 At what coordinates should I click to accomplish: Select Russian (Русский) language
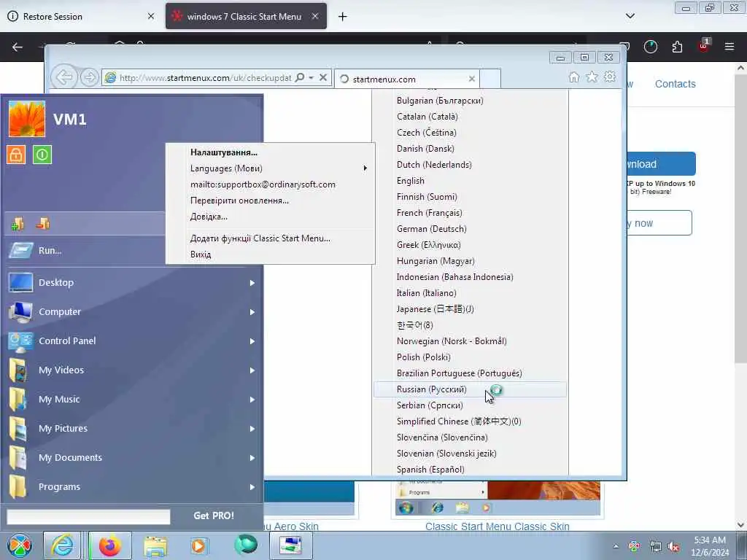[x=471, y=389]
